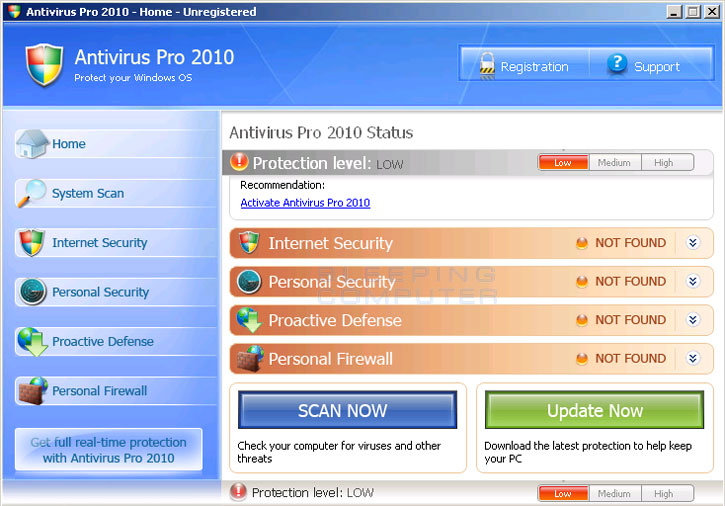Click 'Protect your Windows OS' tagline
Image resolution: width=725 pixels, height=506 pixels.
[x=133, y=78]
